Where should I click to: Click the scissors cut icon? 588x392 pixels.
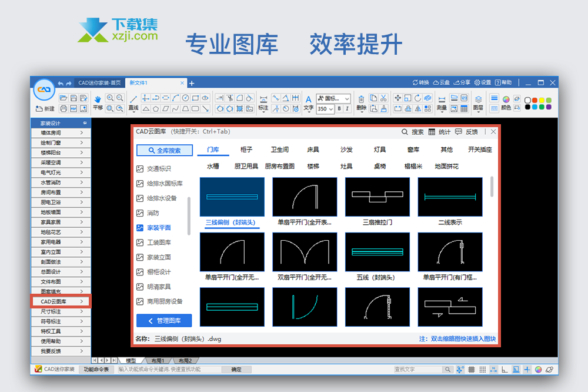point(383,98)
